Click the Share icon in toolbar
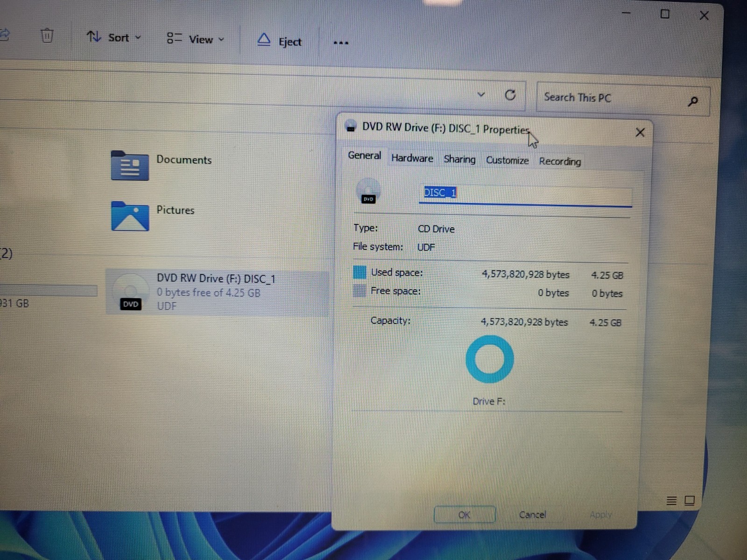Screen dimensions: 747x560 5,35
